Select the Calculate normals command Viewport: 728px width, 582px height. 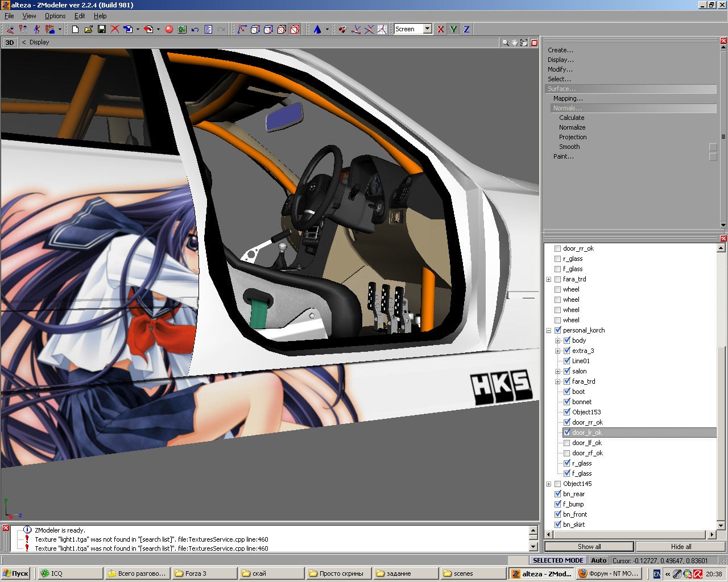pos(572,118)
